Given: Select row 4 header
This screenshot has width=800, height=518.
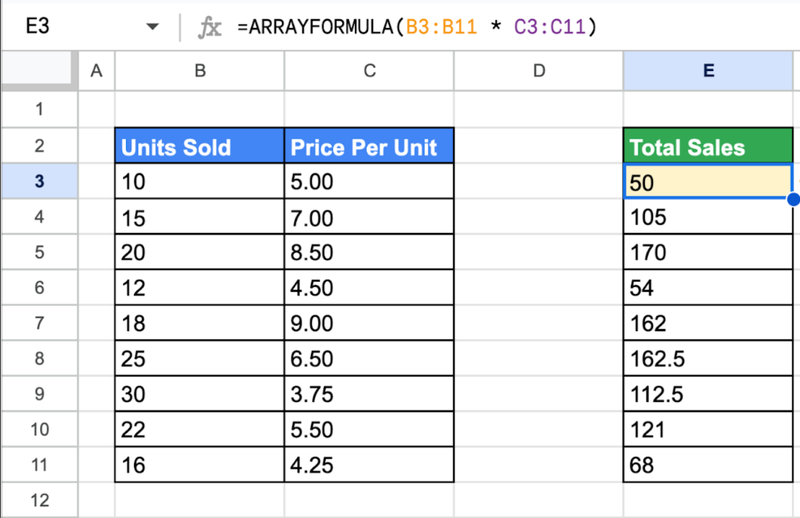Looking at the screenshot, I should click(39, 216).
